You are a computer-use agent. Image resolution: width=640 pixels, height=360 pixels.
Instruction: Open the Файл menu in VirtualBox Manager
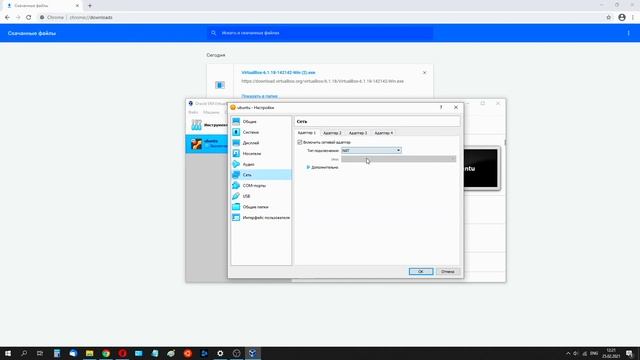click(x=193, y=112)
